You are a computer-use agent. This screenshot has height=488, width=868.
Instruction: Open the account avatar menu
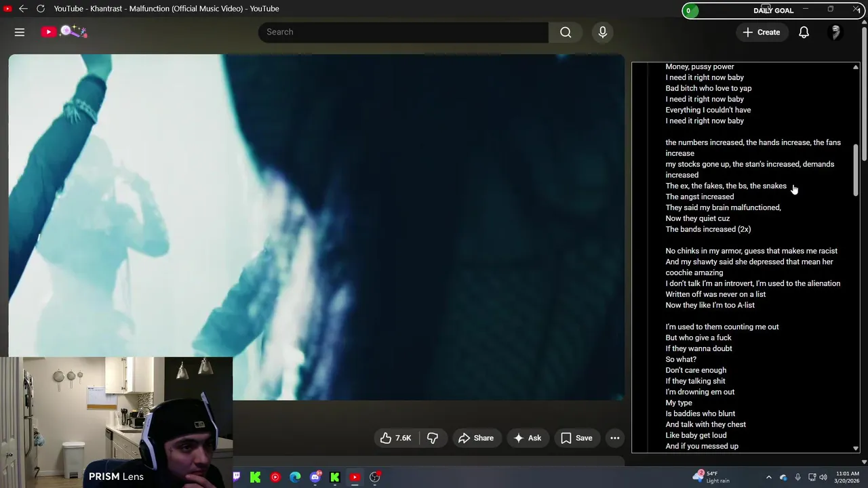click(x=835, y=32)
